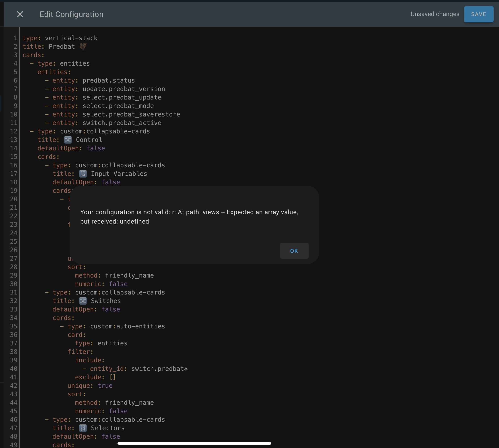Click the shuffle emoji before Control
The image size is (499, 448).
[x=68, y=140]
